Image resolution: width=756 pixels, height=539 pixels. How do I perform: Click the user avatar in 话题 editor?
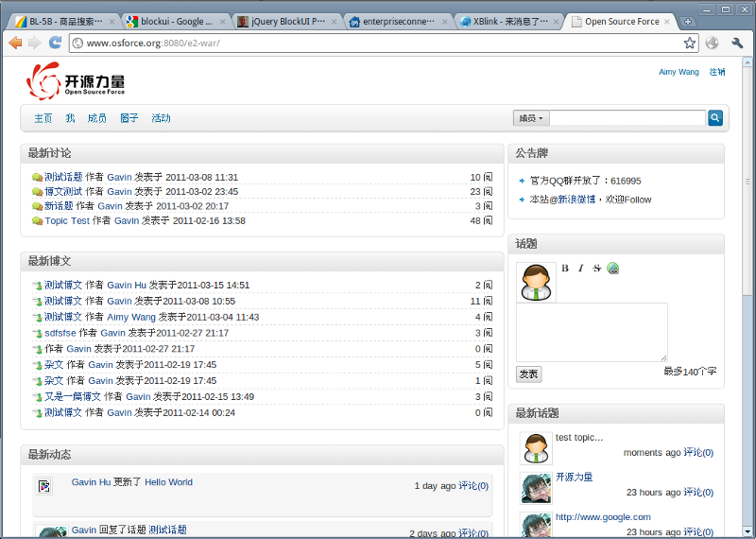(536, 283)
